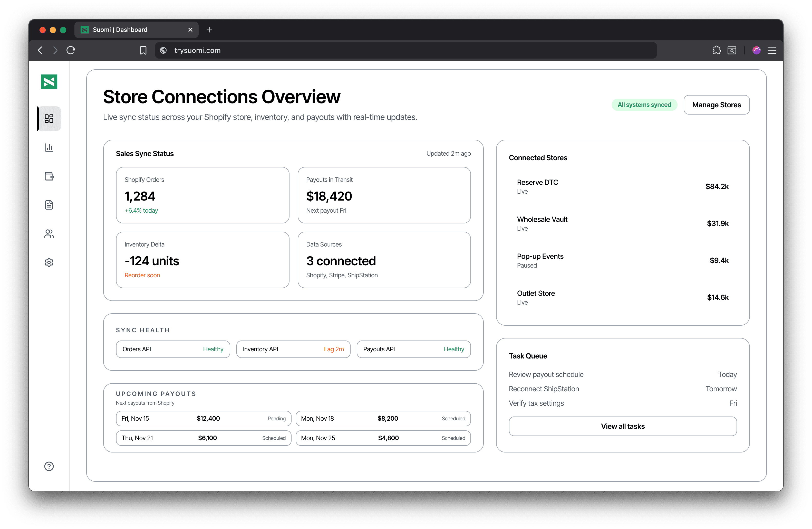Open the analytics bar chart sidebar icon
Image resolution: width=812 pixels, height=529 pixels.
coord(49,147)
